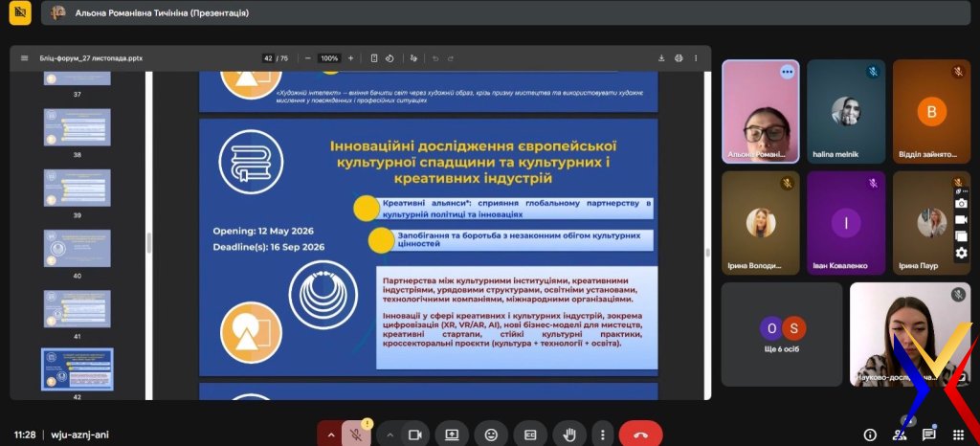Print the presentation from PDF toolbar

pos(679,58)
